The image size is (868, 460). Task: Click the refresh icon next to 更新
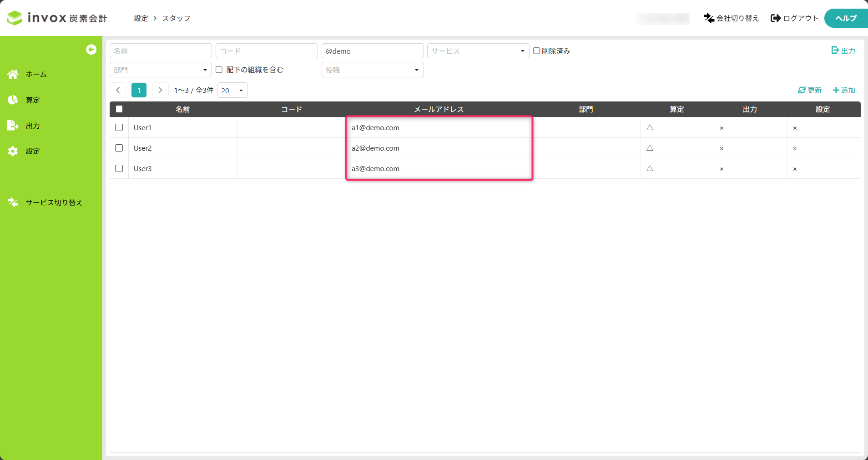[802, 91]
